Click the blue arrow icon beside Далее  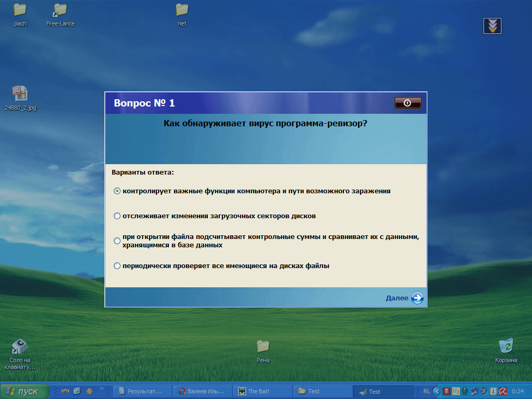[x=417, y=298]
